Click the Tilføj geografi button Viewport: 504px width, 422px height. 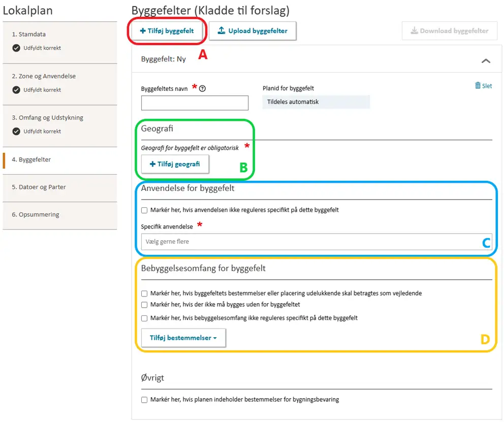point(175,165)
